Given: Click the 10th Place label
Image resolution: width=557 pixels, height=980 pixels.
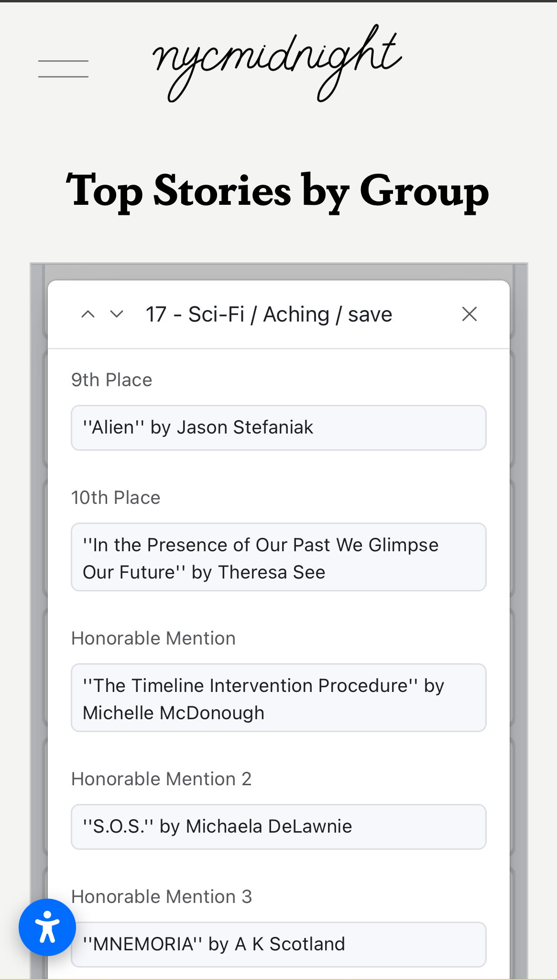Looking at the screenshot, I should pos(116,498).
